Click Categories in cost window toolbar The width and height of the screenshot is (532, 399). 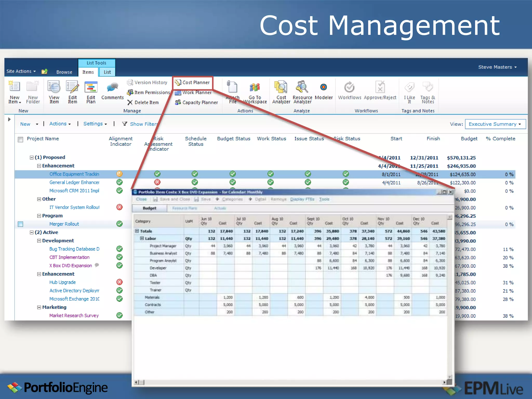[x=229, y=199]
